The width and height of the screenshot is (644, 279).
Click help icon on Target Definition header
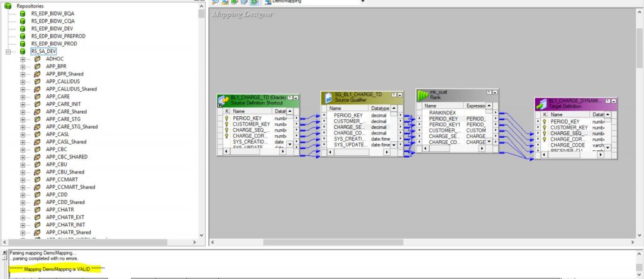[x=608, y=101]
